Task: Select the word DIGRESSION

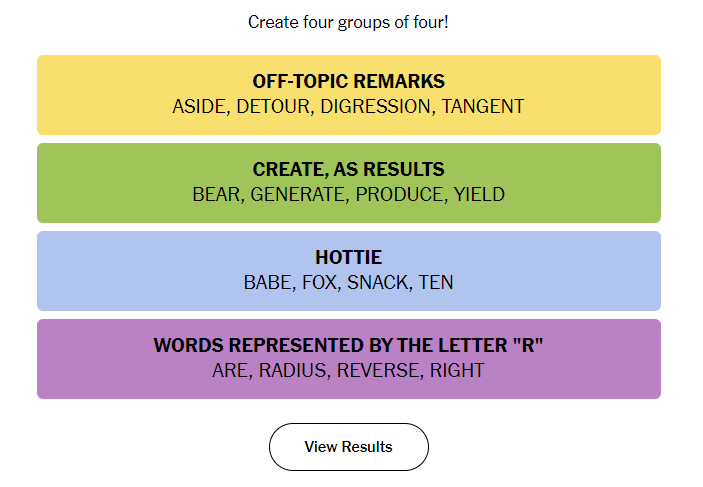Action: click(x=376, y=106)
